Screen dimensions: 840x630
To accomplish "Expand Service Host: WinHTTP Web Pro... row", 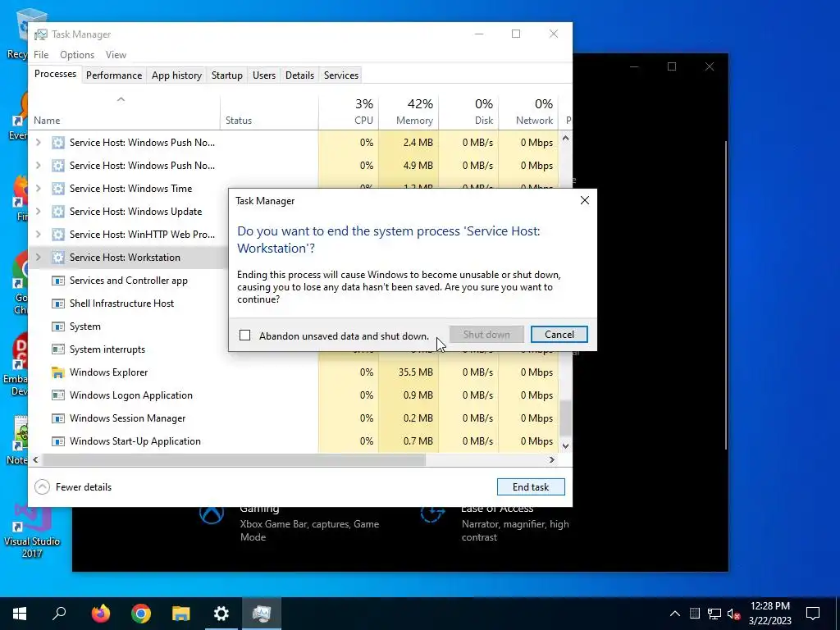I will [x=38, y=234].
